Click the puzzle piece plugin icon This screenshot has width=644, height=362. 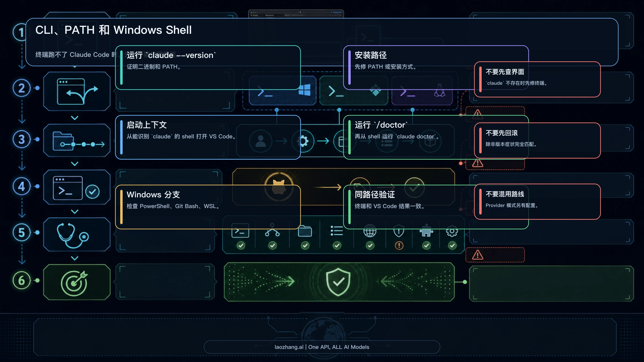click(x=426, y=231)
